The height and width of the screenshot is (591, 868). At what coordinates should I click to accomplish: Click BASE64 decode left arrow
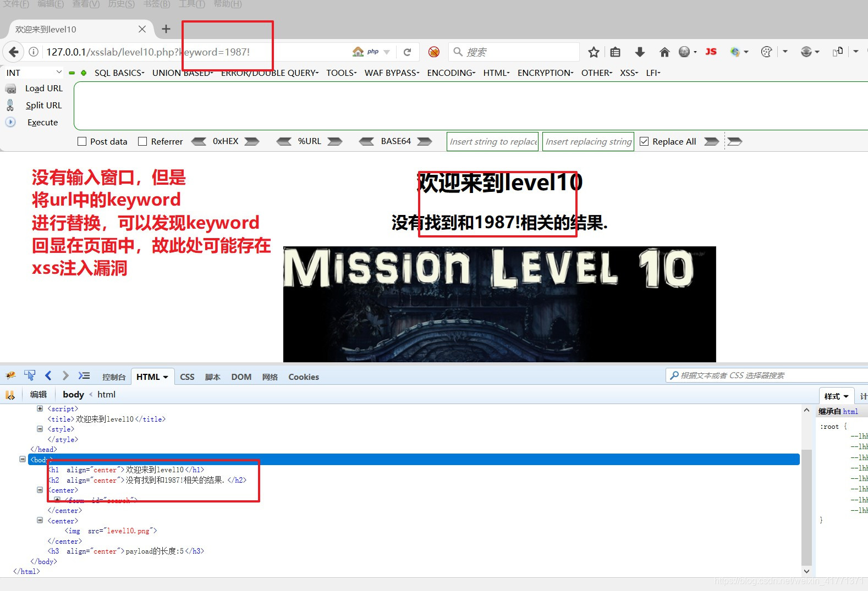click(x=367, y=141)
